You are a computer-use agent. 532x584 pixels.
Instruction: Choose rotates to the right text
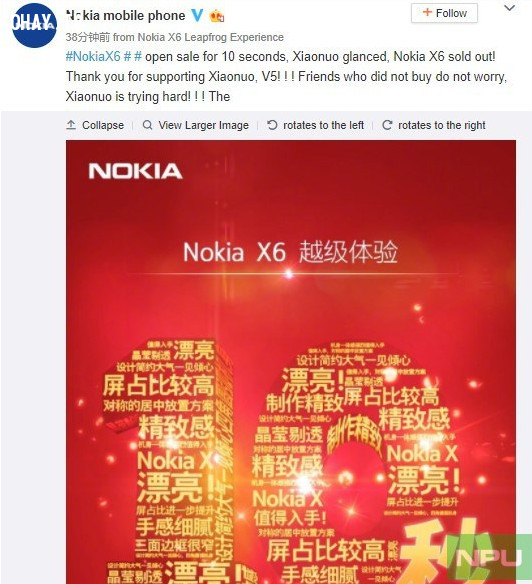(x=441, y=125)
